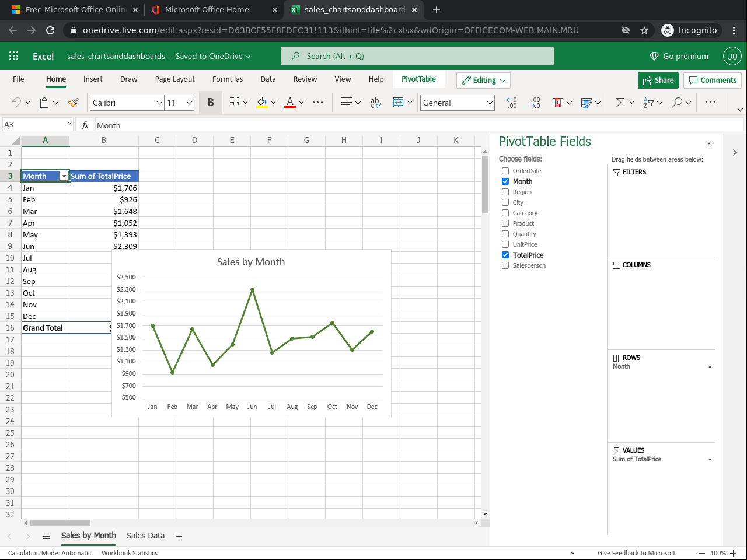Activate the Format Painter brush
Screen dimensions: 747x560
tap(73, 103)
